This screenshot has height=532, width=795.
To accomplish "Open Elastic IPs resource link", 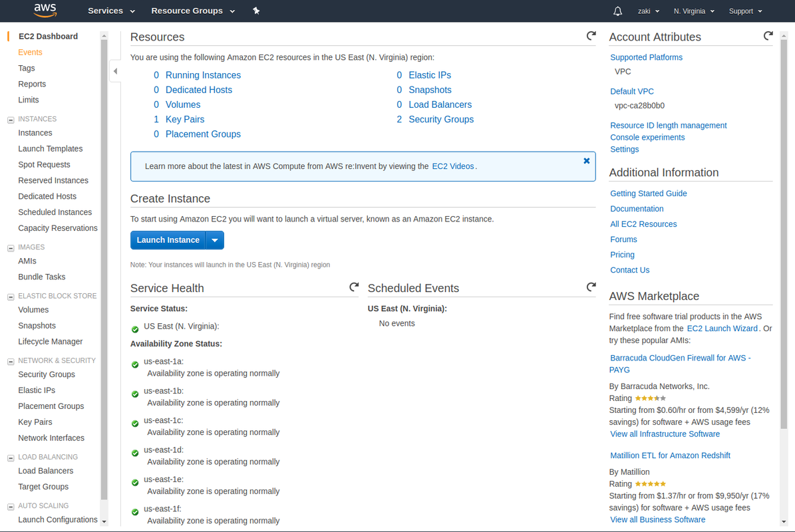I will pos(430,75).
